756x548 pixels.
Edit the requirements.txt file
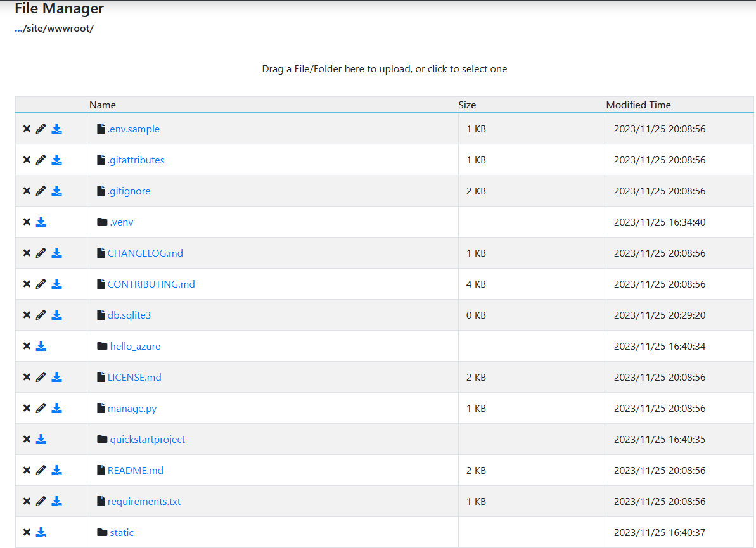[x=41, y=501]
